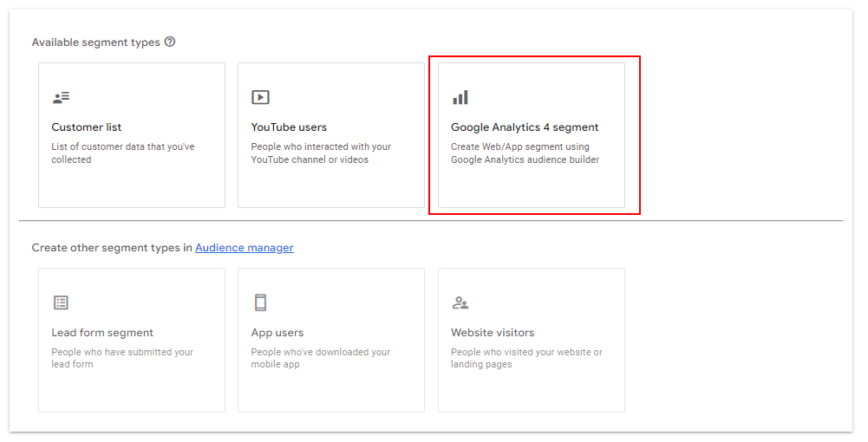Select the Customer list card title
The width and height of the screenshot is (868, 442).
[x=87, y=127]
